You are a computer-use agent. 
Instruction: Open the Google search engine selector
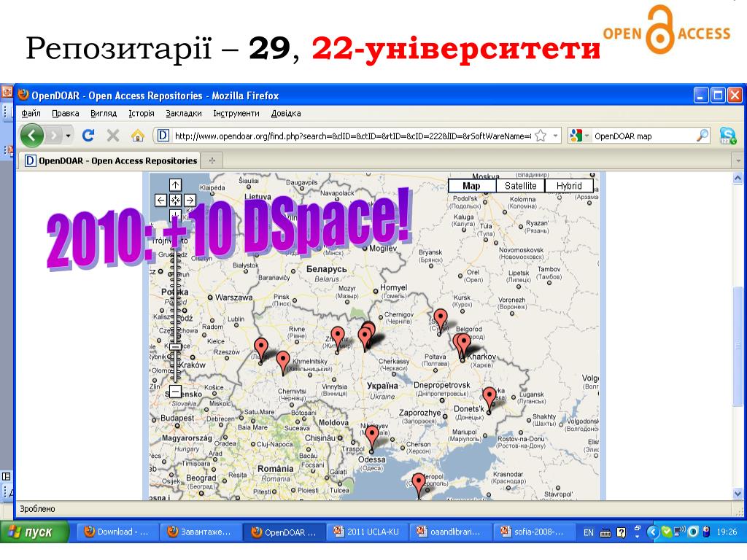tap(579, 136)
